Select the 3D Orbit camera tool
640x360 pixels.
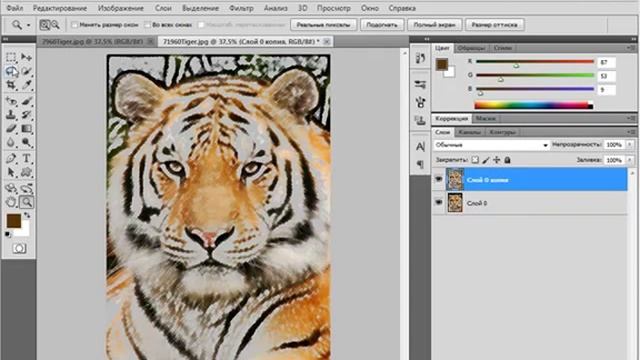click(27, 188)
